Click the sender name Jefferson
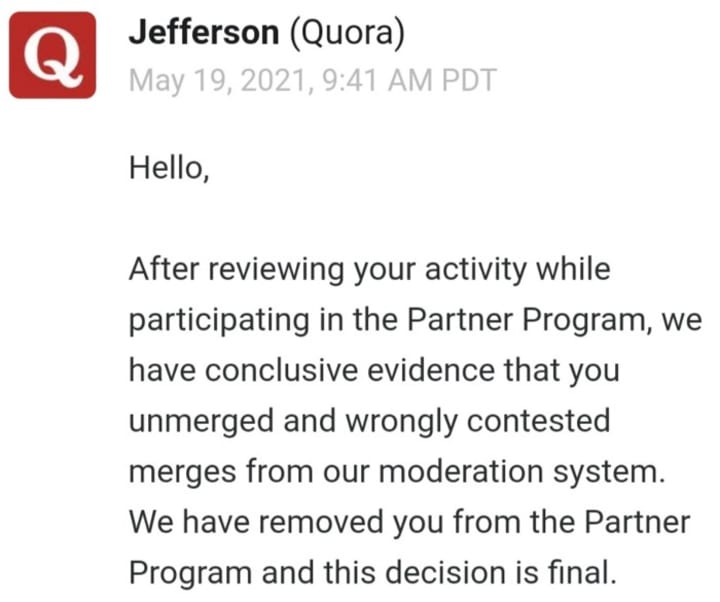The image size is (720, 602). point(203,34)
